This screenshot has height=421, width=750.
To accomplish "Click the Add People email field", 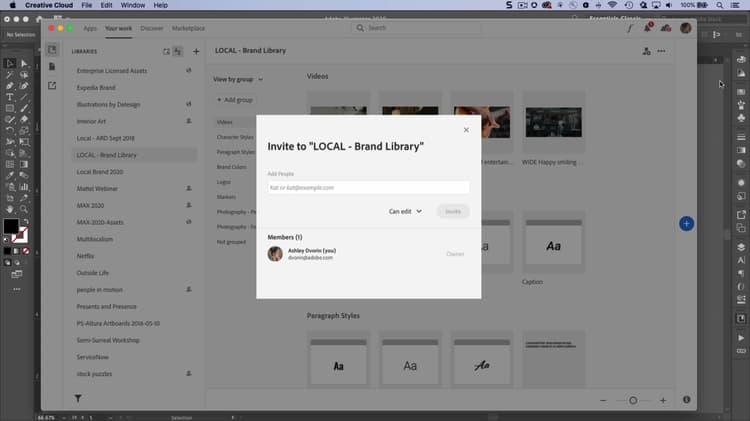I will click(x=368, y=188).
